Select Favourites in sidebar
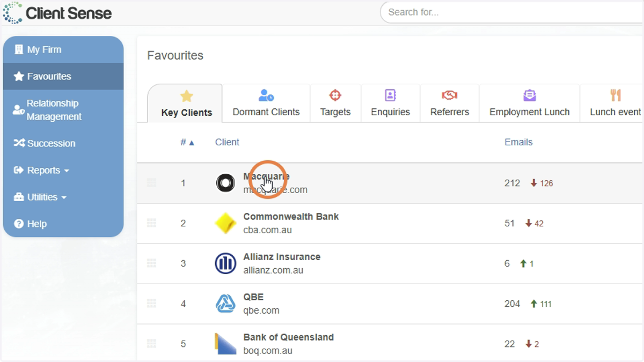This screenshot has height=362, width=644. (63, 76)
